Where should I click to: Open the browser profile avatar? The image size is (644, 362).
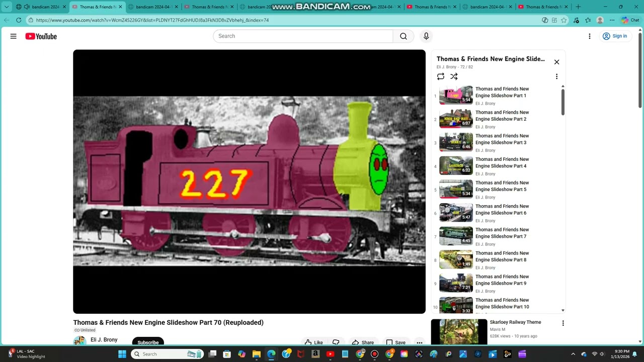coord(600,20)
